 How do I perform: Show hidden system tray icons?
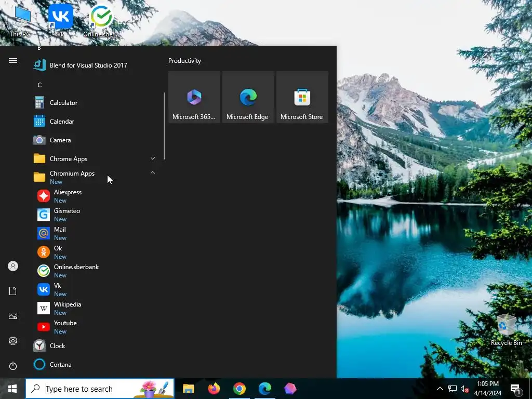coord(440,389)
